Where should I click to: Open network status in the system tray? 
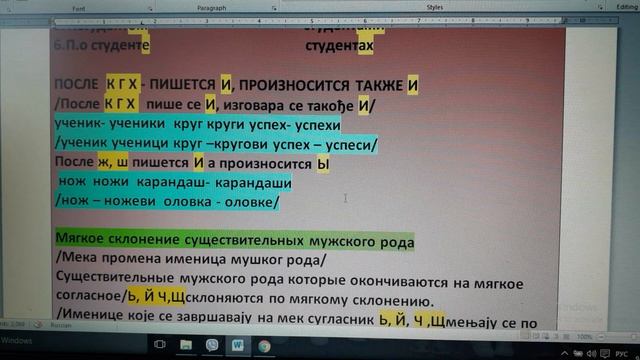point(578,353)
